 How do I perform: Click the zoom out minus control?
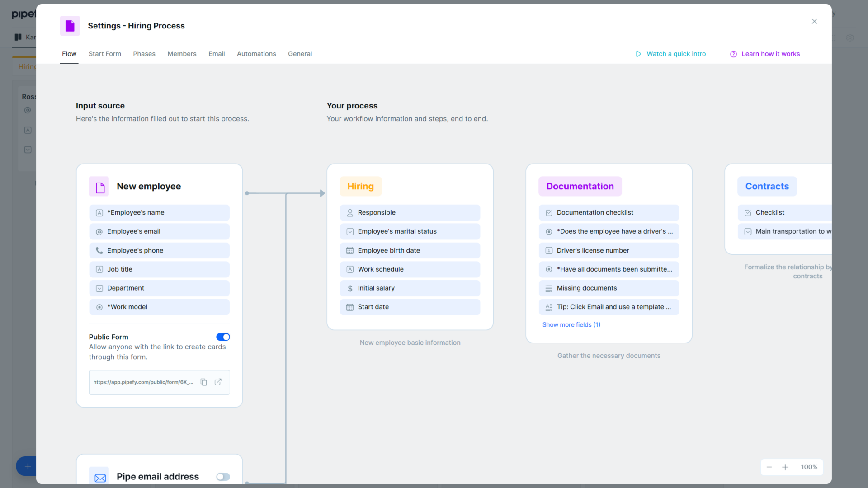(769, 467)
